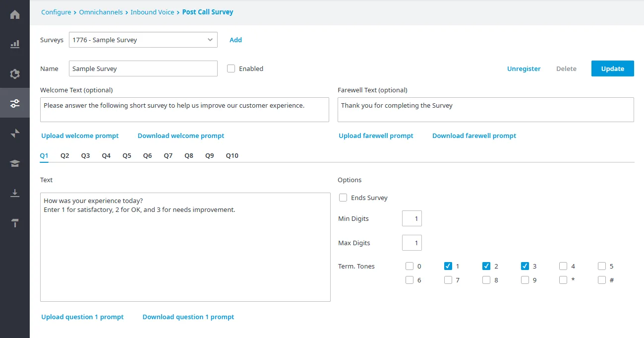Click Download question 1 prompt
The image size is (644, 338).
pyautogui.click(x=188, y=317)
